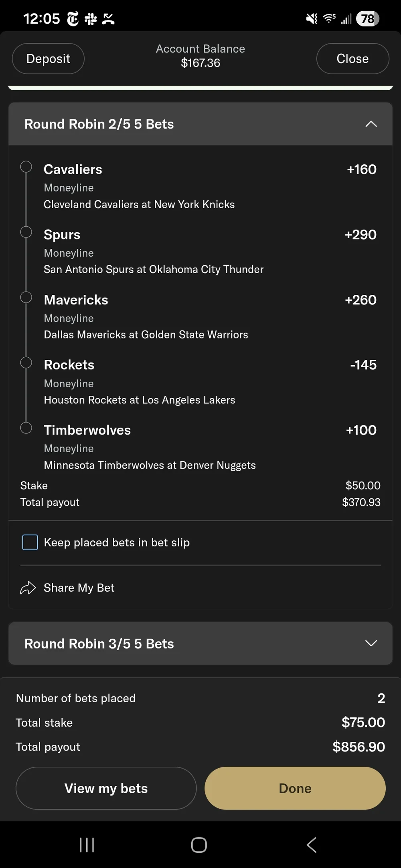The width and height of the screenshot is (401, 868).
Task: Tap the missed call status icon
Action: (x=108, y=19)
